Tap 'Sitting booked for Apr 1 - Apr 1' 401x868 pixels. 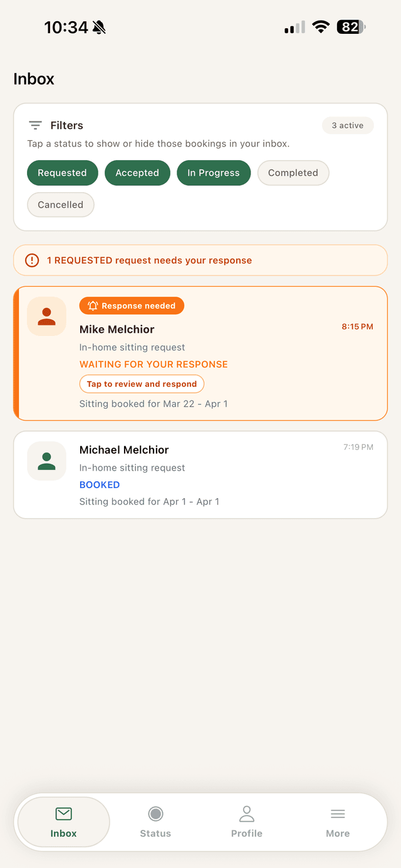(x=149, y=501)
